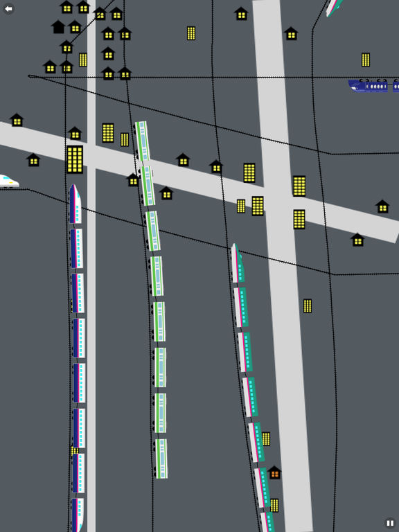
Task: Tap the blue steam locomotive
Action: [369, 85]
